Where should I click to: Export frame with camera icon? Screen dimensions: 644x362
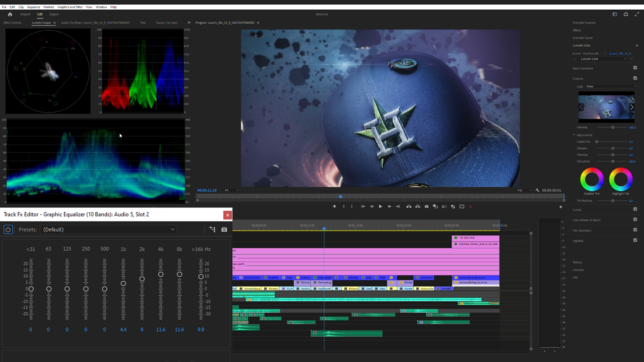(427, 206)
